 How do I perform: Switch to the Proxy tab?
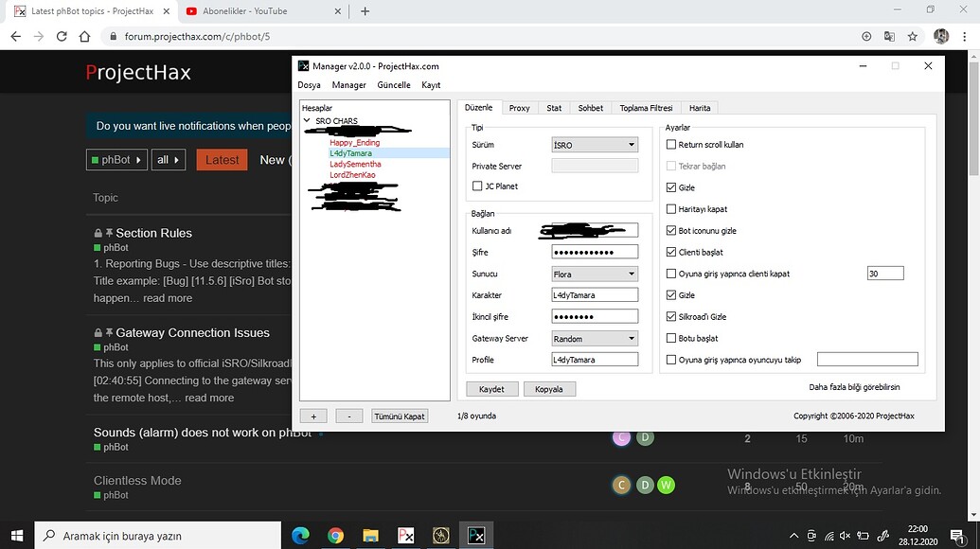point(519,107)
